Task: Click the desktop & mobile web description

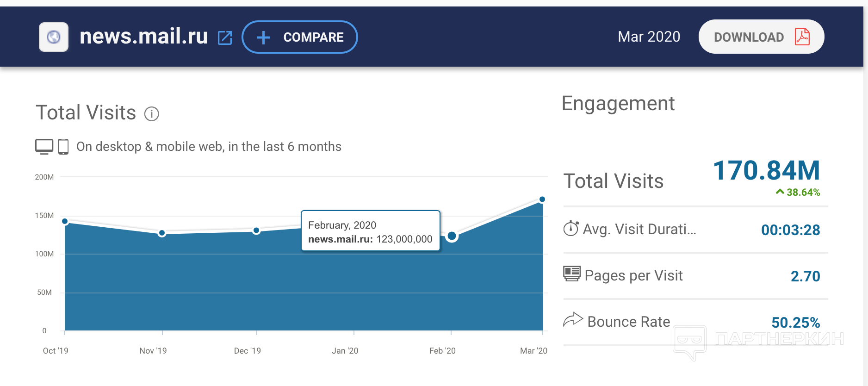Action: [x=209, y=147]
